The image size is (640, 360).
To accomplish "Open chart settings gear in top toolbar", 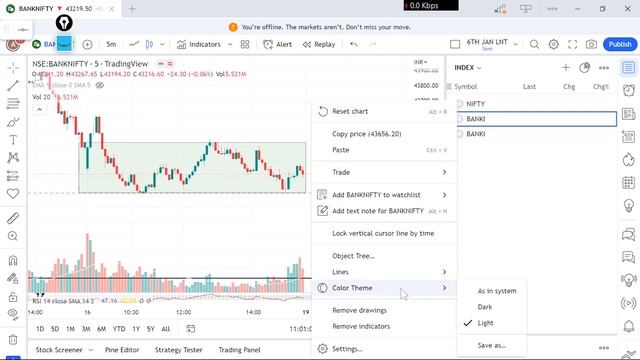I will point(553,44).
